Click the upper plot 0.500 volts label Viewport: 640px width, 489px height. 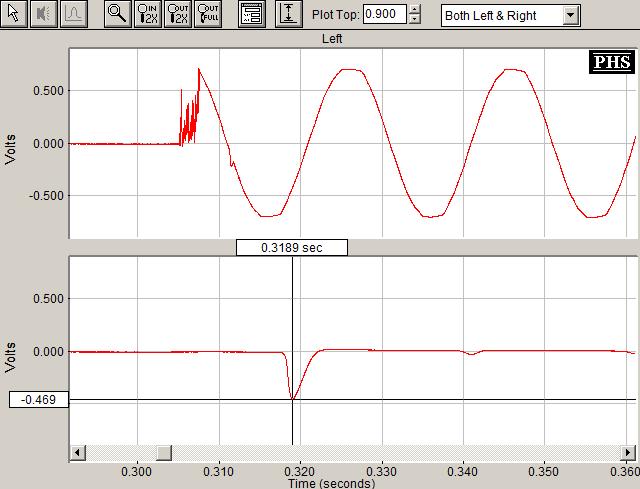point(49,91)
